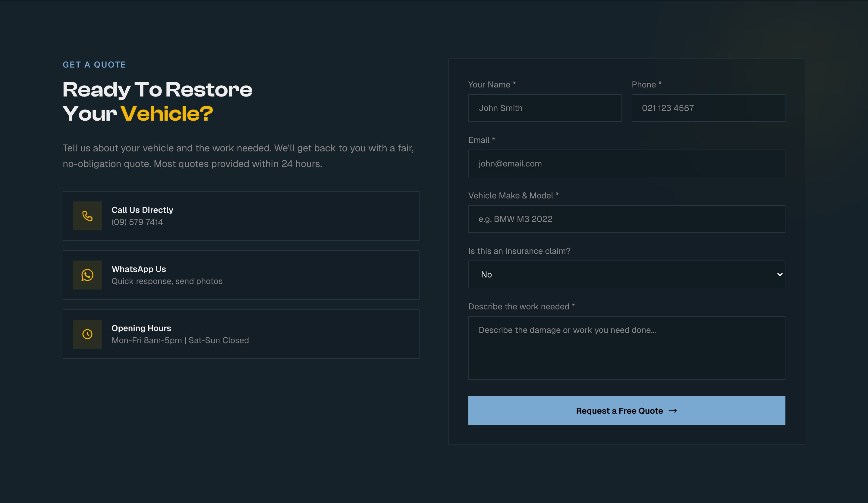Click 'Mon-Fri 8am-5pm | Sat-Sun Closed' text
This screenshot has height=503, width=868.
(180, 340)
